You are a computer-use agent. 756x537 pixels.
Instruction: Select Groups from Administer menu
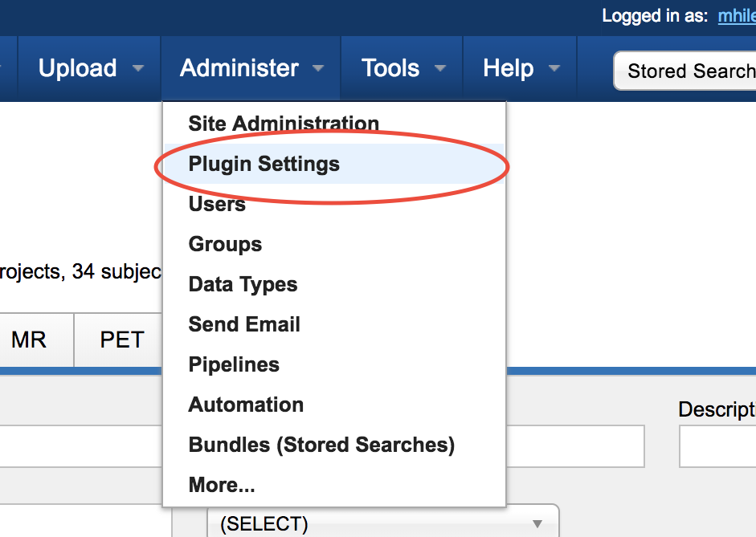[x=225, y=244]
